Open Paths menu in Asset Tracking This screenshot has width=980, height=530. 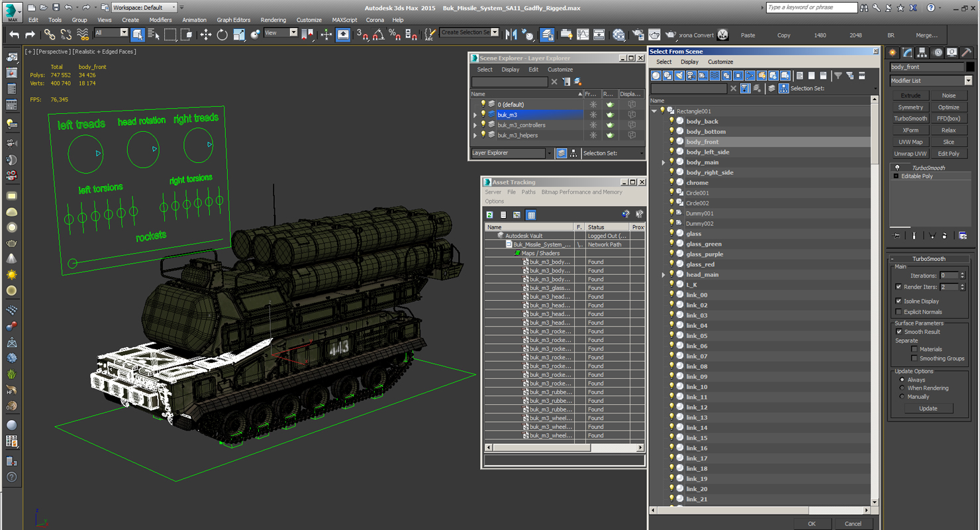[528, 192]
